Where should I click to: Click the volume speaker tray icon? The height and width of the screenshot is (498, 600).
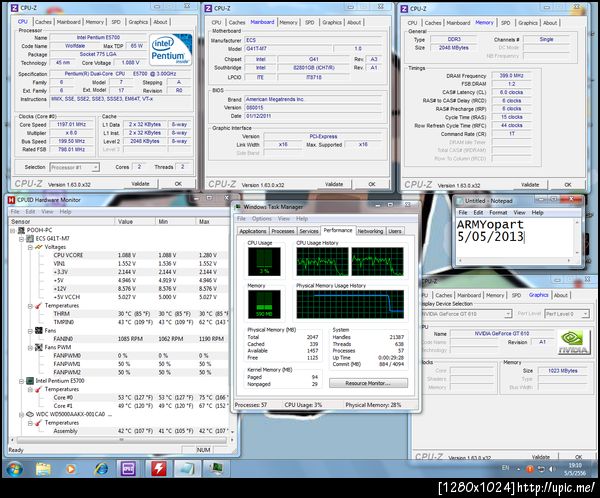click(x=551, y=469)
